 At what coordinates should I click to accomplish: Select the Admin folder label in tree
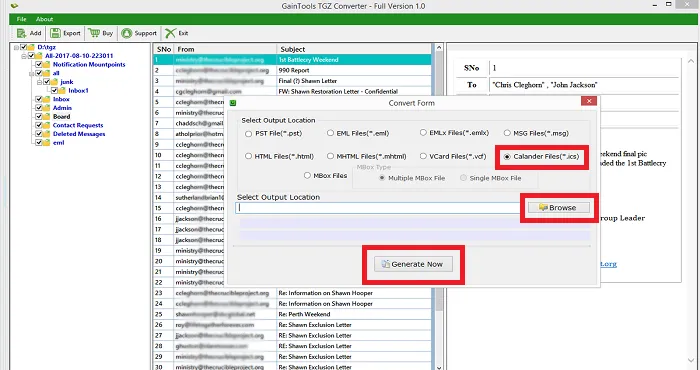coord(62,108)
